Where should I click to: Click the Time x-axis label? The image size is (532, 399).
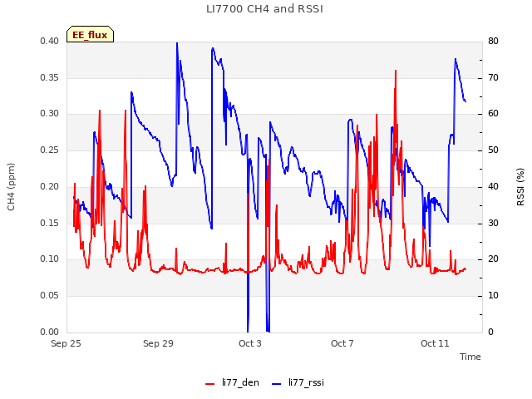(470, 357)
